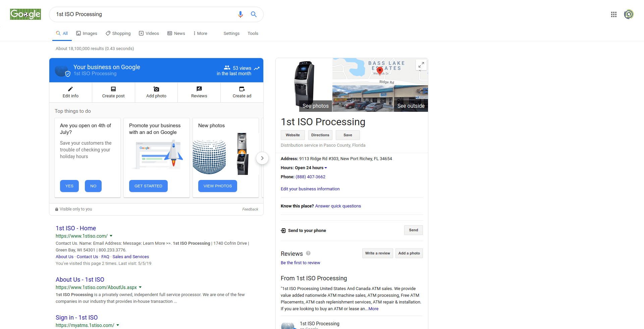The width and height of the screenshot is (644, 329).
Task: Open dropdown beside myatms.1stiso.com URL
Action: (118, 325)
